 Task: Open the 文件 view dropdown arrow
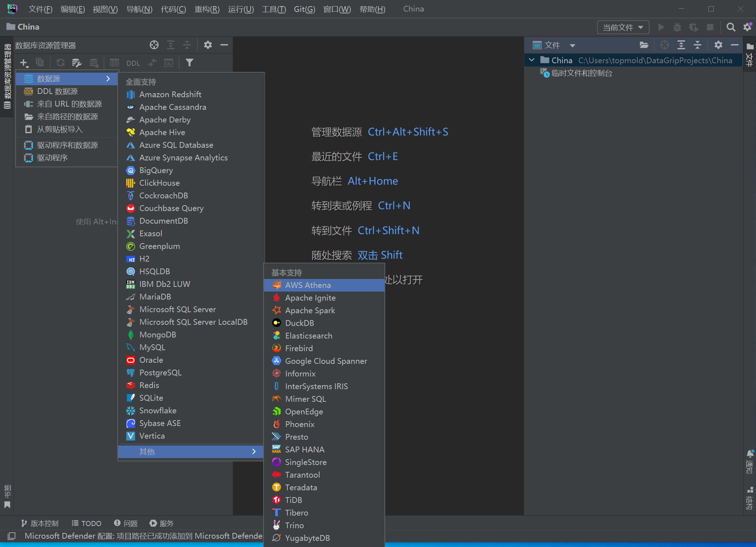[x=572, y=46]
